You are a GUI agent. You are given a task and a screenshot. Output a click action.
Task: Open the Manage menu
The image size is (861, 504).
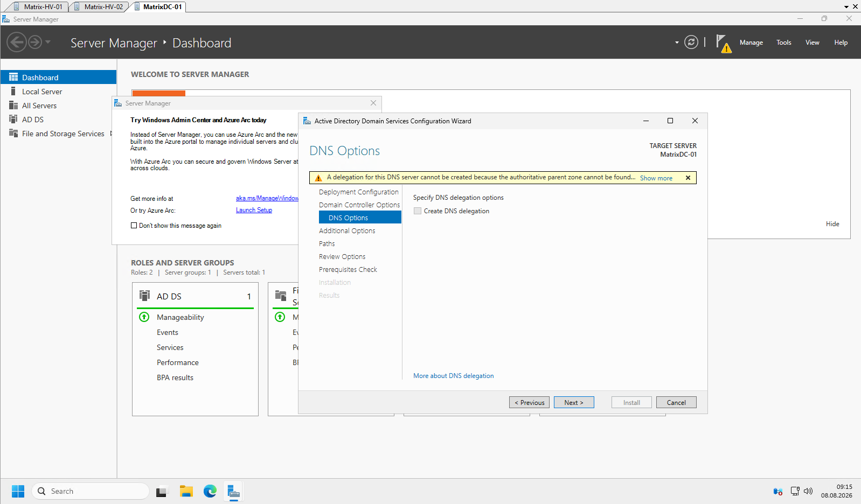(751, 43)
